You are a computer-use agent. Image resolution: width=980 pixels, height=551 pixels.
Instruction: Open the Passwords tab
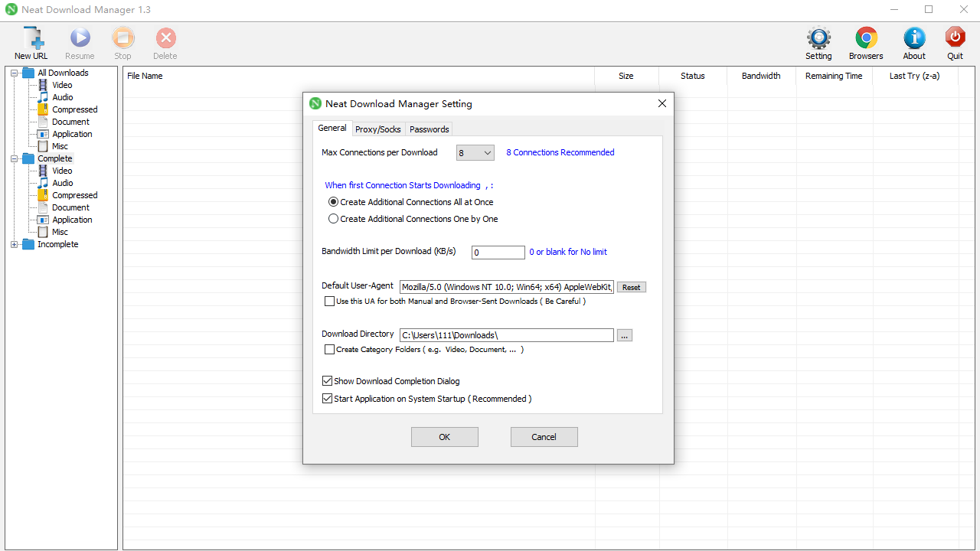pyautogui.click(x=429, y=129)
